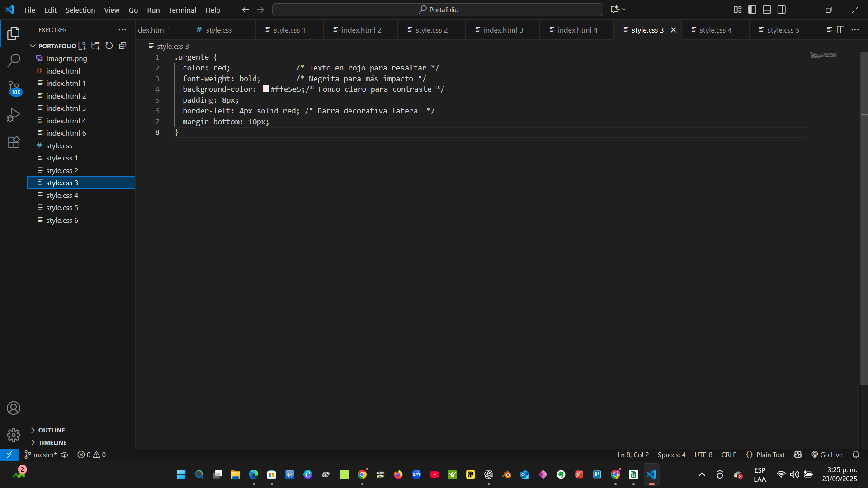Open the Explorer view in activity bar

pyautogui.click(x=14, y=33)
